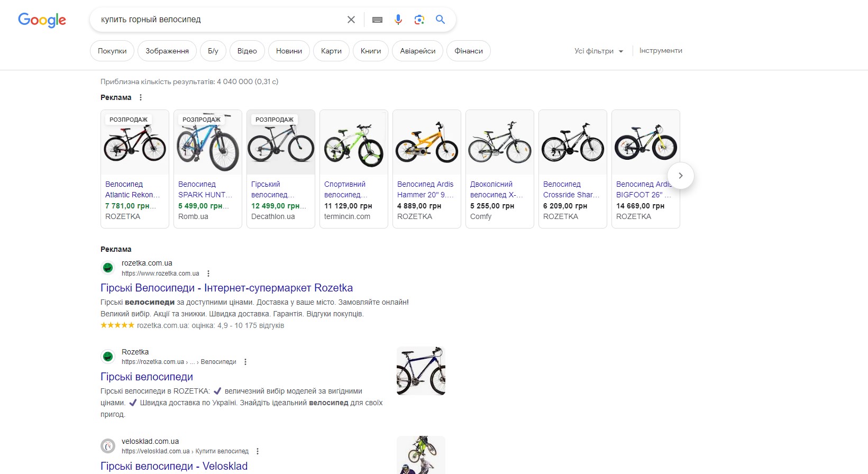Expand the Усі фільтри dropdown
Viewport: 868px width, 474px height.
(599, 51)
